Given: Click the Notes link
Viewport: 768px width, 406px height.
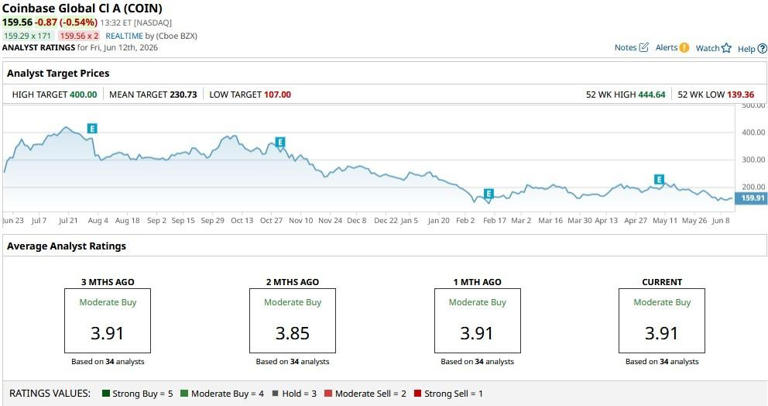Looking at the screenshot, I should (625, 48).
